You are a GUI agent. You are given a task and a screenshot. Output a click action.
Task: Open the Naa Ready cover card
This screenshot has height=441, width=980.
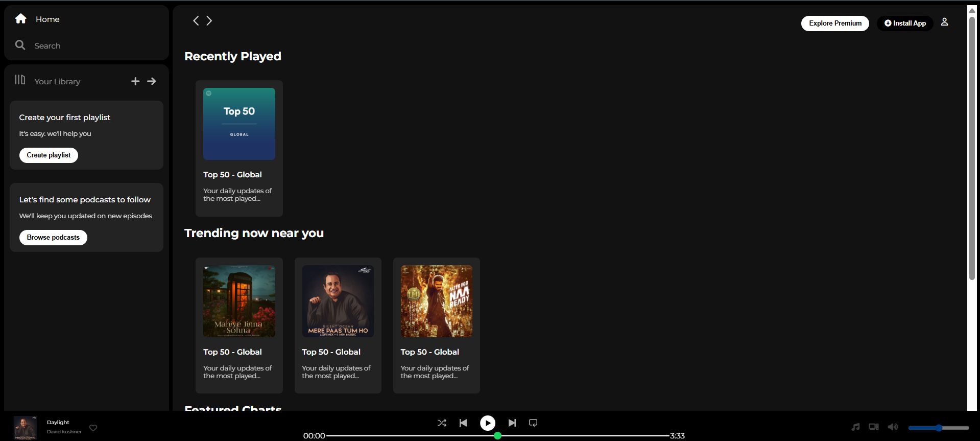pos(437,326)
